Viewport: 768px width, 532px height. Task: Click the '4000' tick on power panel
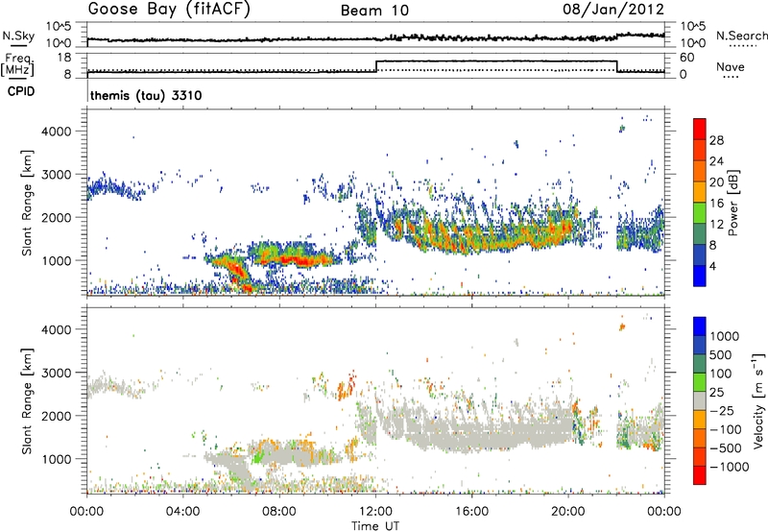tap(56, 132)
